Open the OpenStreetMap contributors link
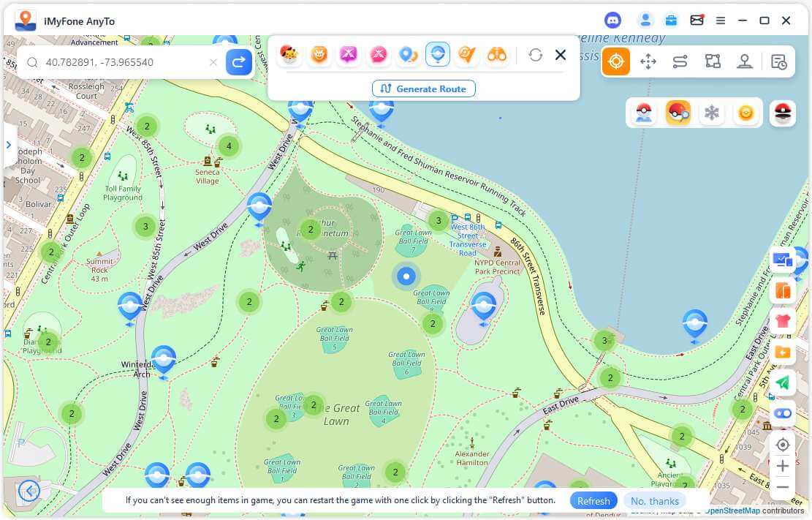812x520 pixels. click(x=732, y=510)
